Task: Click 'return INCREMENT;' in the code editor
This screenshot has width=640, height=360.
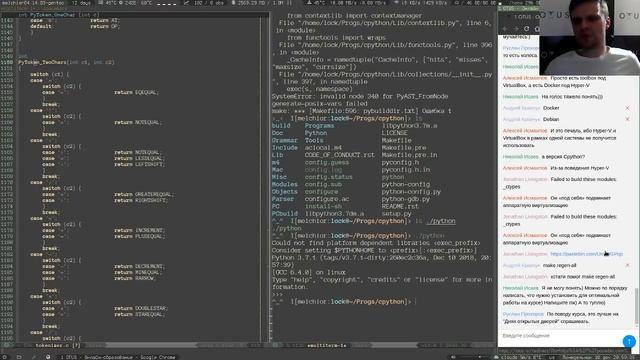Action: click(x=140, y=230)
